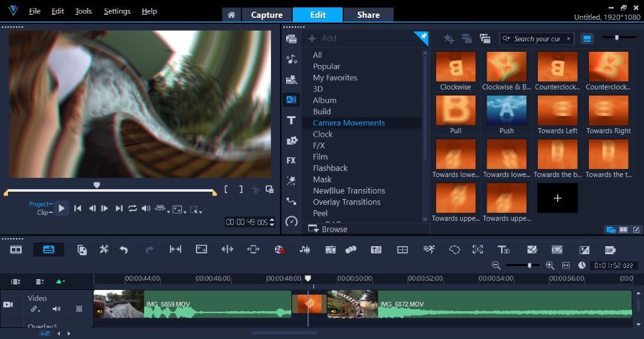Open the Title library T icon

pyautogui.click(x=291, y=120)
